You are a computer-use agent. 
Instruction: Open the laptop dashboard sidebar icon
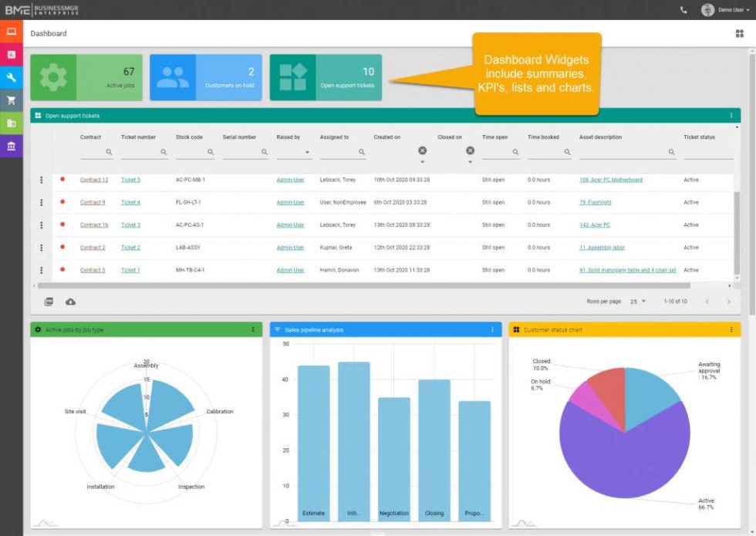point(12,32)
